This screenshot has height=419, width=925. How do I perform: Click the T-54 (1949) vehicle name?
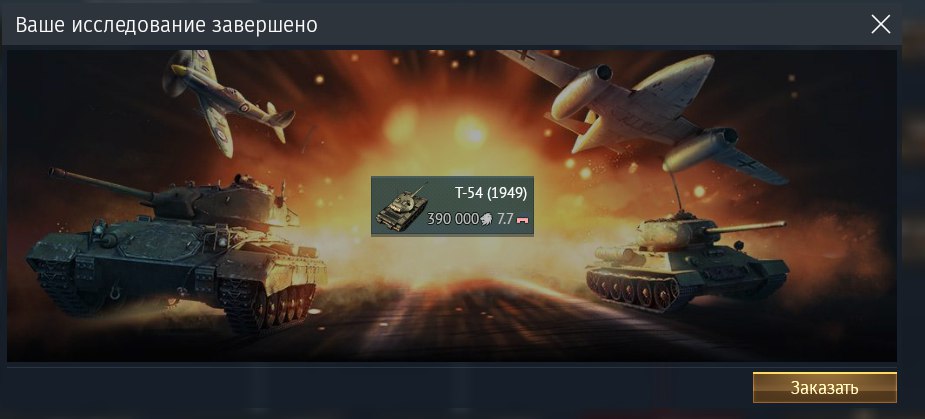coord(491,193)
